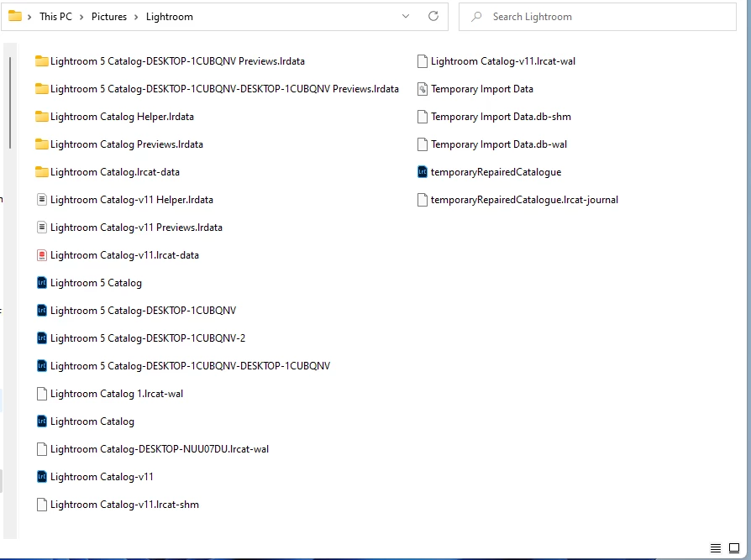The width and height of the screenshot is (751, 560).
Task: Select file name Lightroom Catalog-v11 Previews.lrdata
Action: 136,228
